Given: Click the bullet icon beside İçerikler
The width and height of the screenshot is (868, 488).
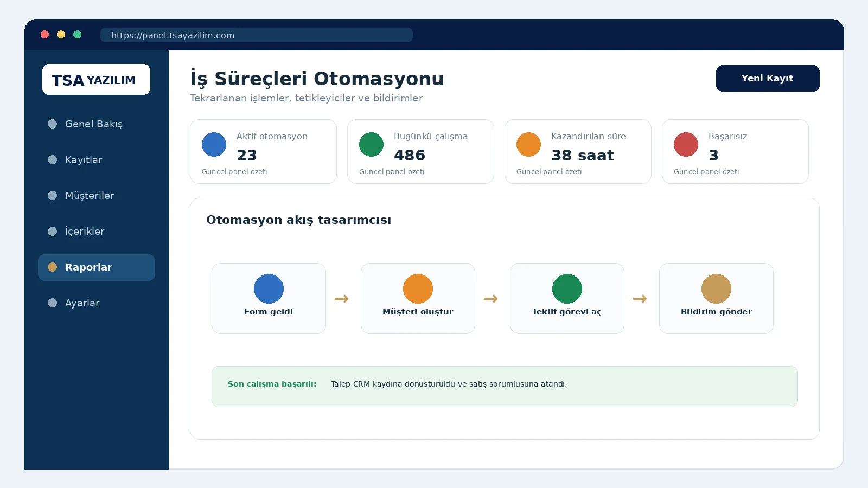Looking at the screenshot, I should [52, 231].
